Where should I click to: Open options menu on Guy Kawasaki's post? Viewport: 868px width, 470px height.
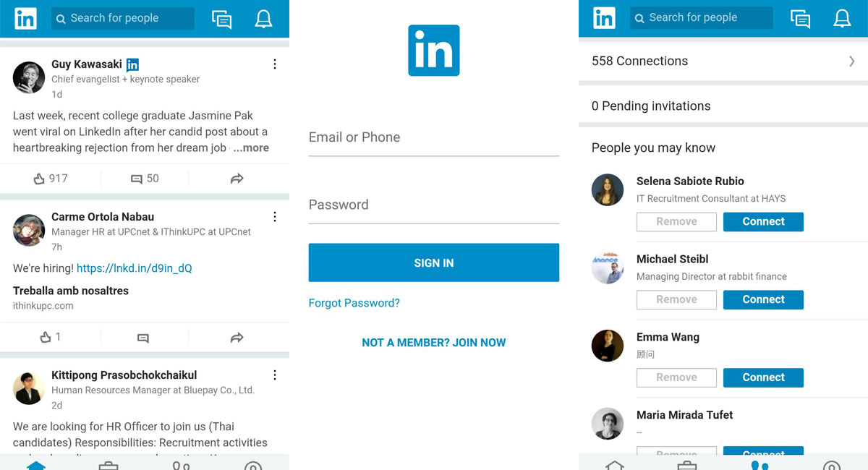tap(275, 64)
